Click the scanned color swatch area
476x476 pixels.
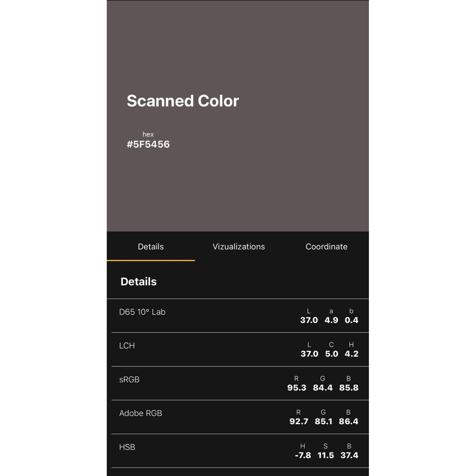(x=238, y=116)
